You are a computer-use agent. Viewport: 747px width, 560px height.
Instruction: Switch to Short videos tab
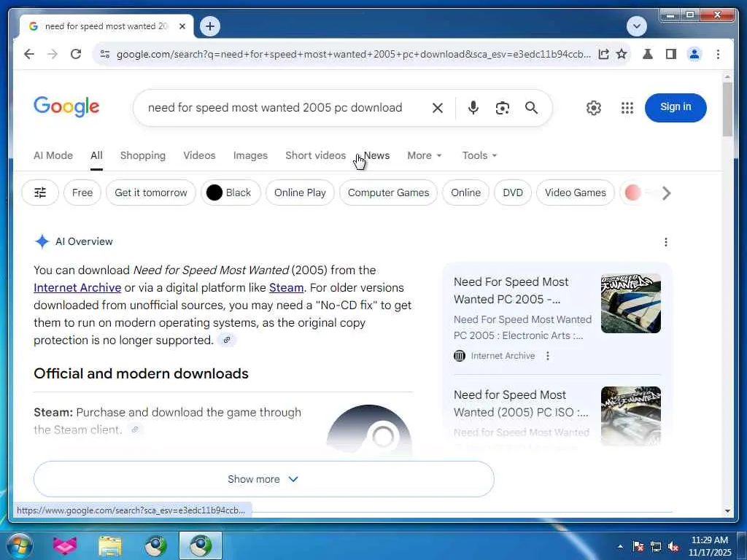315,155
